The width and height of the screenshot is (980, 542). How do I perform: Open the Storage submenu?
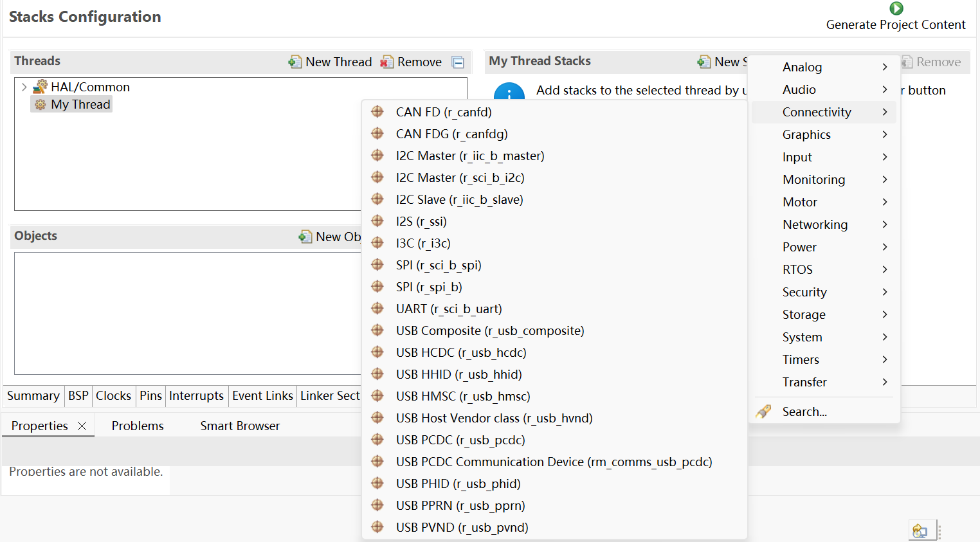click(x=824, y=314)
